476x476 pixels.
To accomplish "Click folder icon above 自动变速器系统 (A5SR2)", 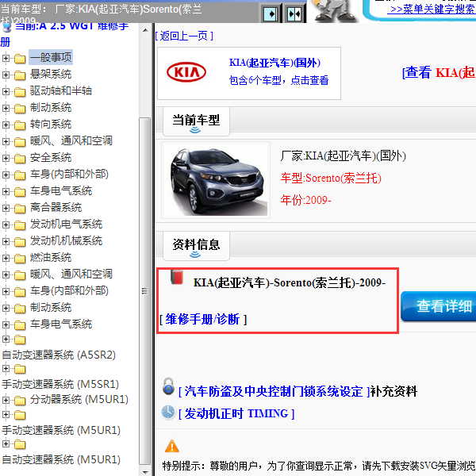I will pos(20,340).
